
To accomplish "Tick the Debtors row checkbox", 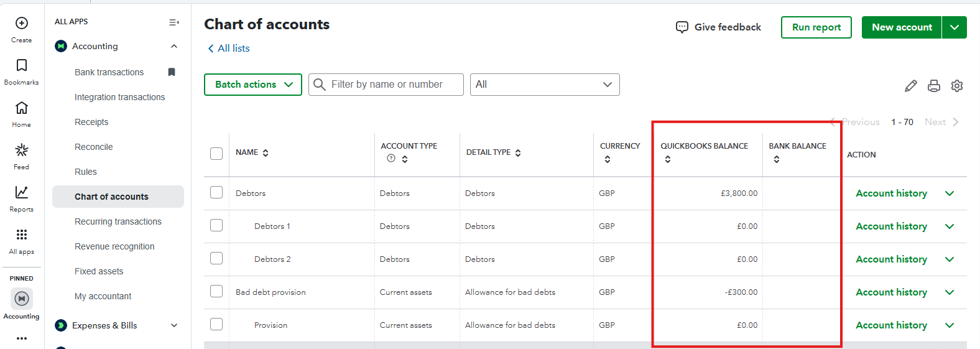I will pyautogui.click(x=216, y=193).
